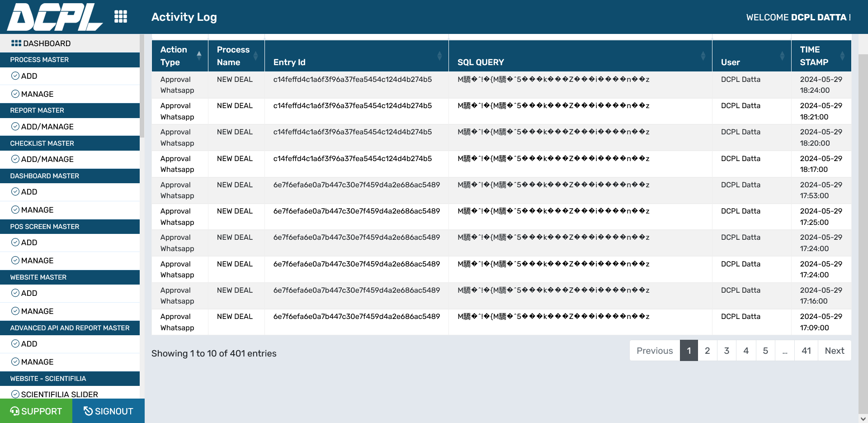Open MANAGE under Dashboard Master
The height and width of the screenshot is (423, 868).
[70, 210]
